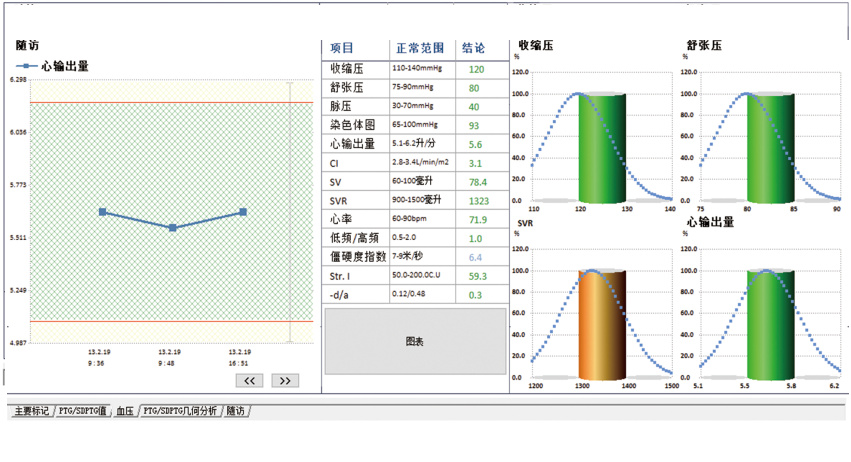Click the 项目 column header
Screen dimensions: 851x462
coord(342,48)
